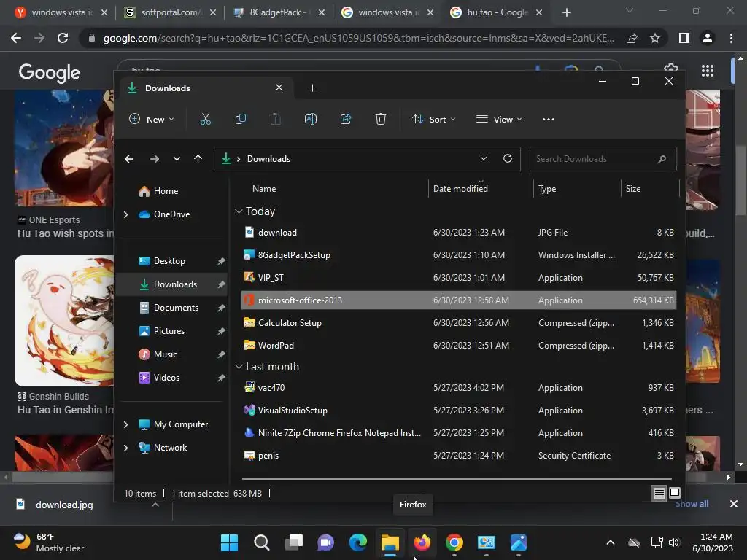Open the View dropdown menu
This screenshot has height=560, width=747.
coord(499,119)
